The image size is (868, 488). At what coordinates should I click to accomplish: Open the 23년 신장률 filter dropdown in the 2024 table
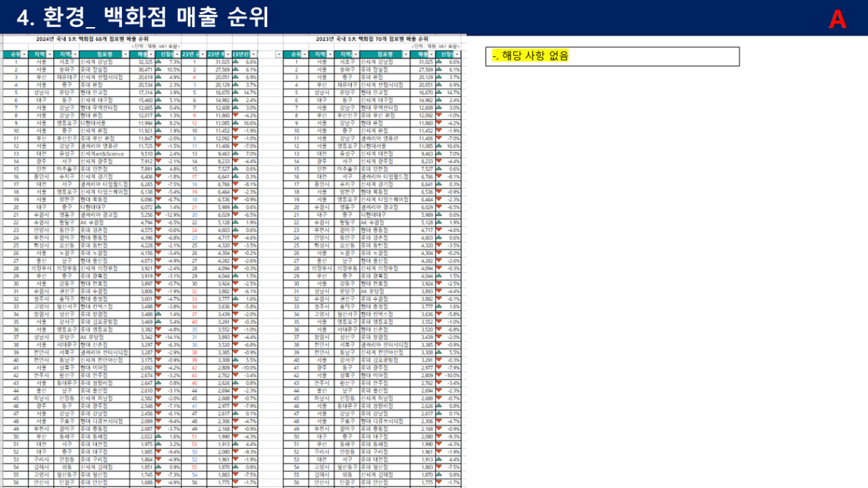coord(255,54)
